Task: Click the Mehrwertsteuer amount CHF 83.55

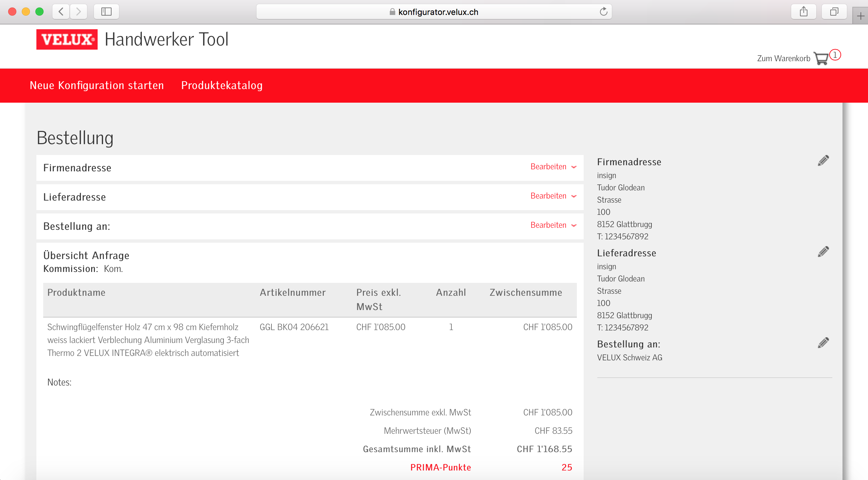Action: point(553,431)
